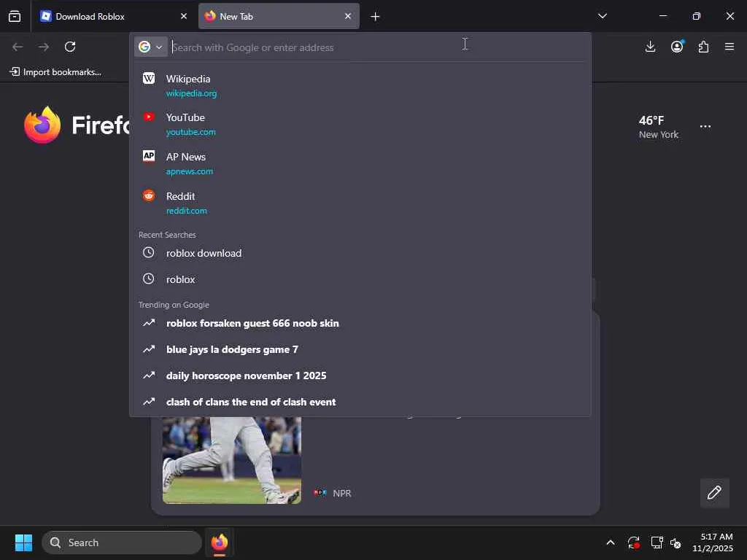747x560 pixels.
Task: Click the taskbar Search box
Action: [122, 542]
